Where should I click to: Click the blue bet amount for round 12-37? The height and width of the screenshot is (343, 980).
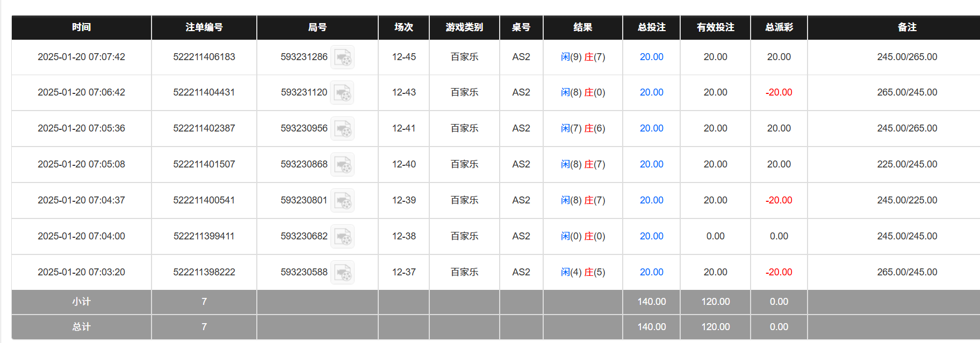pyautogui.click(x=651, y=272)
